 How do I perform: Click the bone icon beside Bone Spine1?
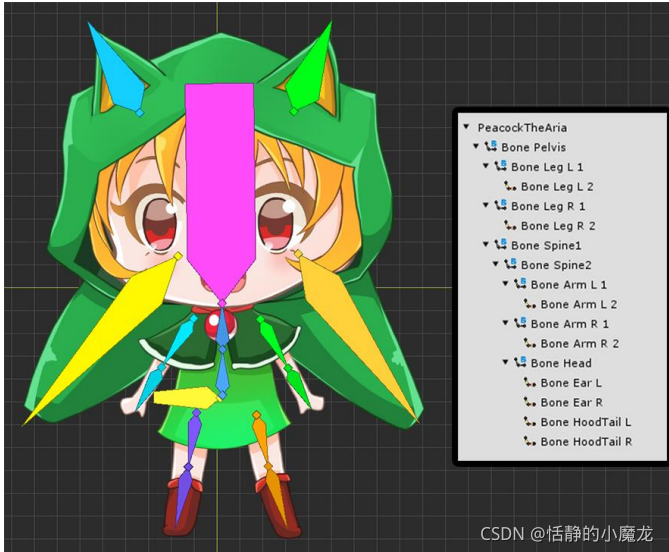[x=500, y=244]
